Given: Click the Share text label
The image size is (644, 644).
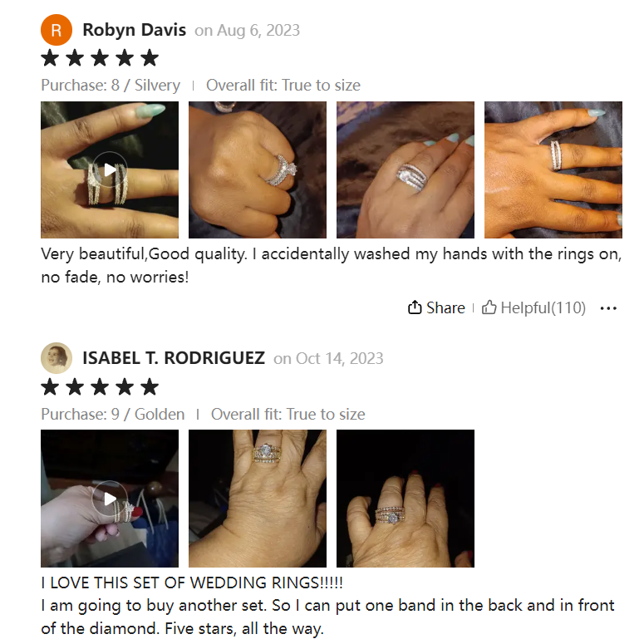Looking at the screenshot, I should [445, 307].
